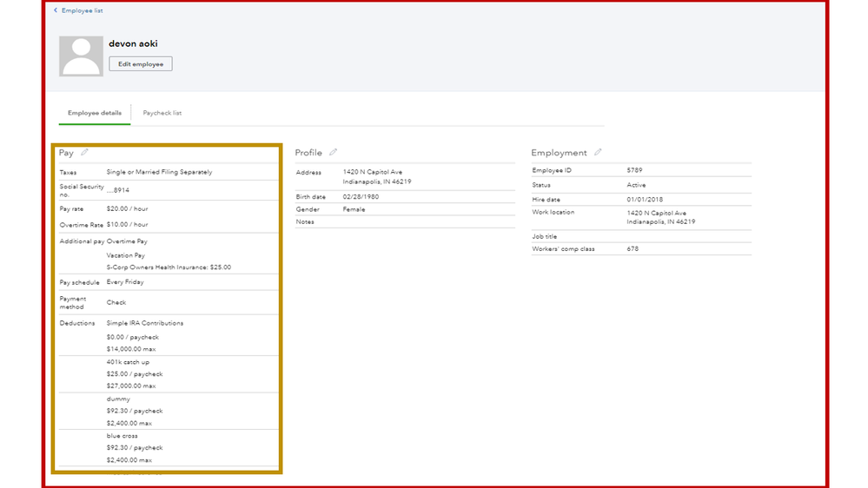Image resolution: width=868 pixels, height=488 pixels.
Task: Click the blue cross deduction entry
Action: (123, 436)
